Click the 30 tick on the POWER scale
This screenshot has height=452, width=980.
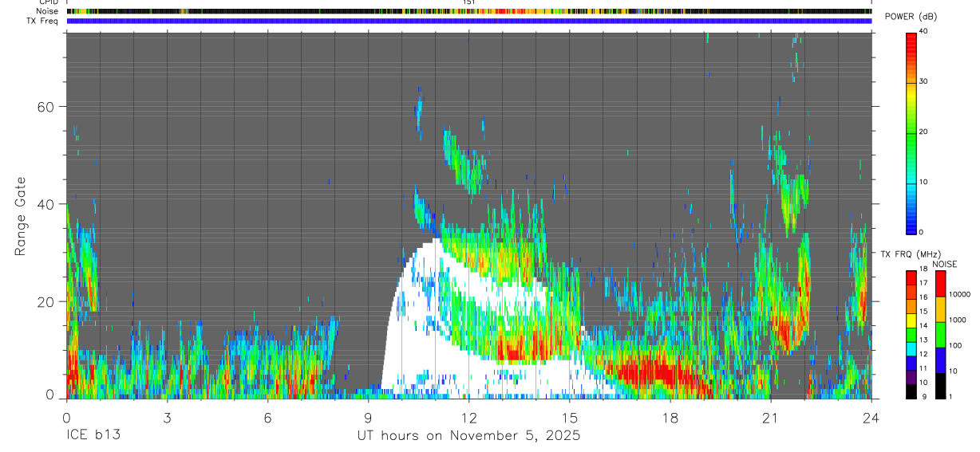click(923, 81)
